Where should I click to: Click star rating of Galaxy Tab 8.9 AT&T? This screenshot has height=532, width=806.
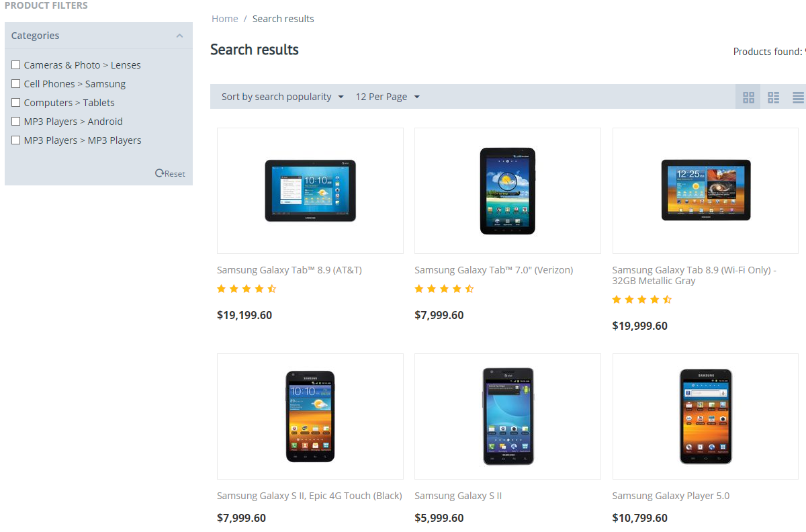tap(247, 289)
